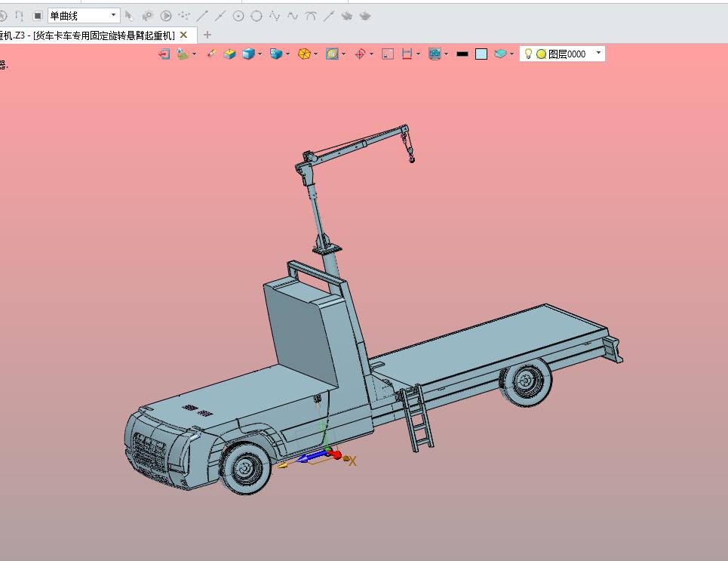
Task: Click the framed yellow circle icon
Action: [x=332, y=54]
